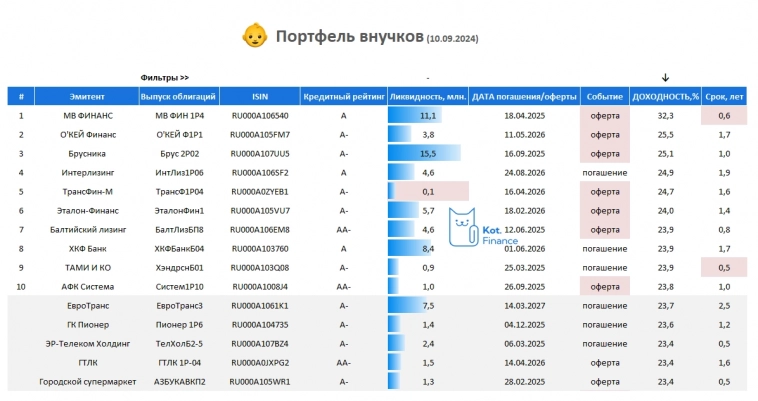This screenshot has width=758, height=401.
Task: Click the bond issue ХэндрснБ01
Action: pyautogui.click(x=179, y=268)
